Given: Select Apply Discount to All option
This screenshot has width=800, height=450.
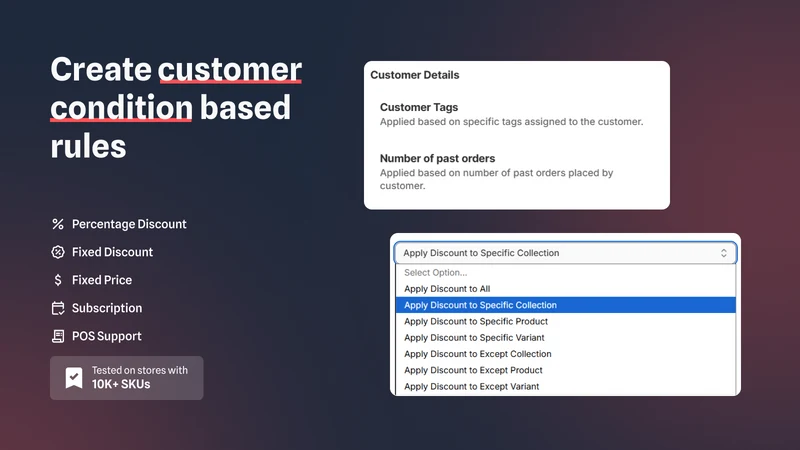Looking at the screenshot, I should click(x=565, y=289).
